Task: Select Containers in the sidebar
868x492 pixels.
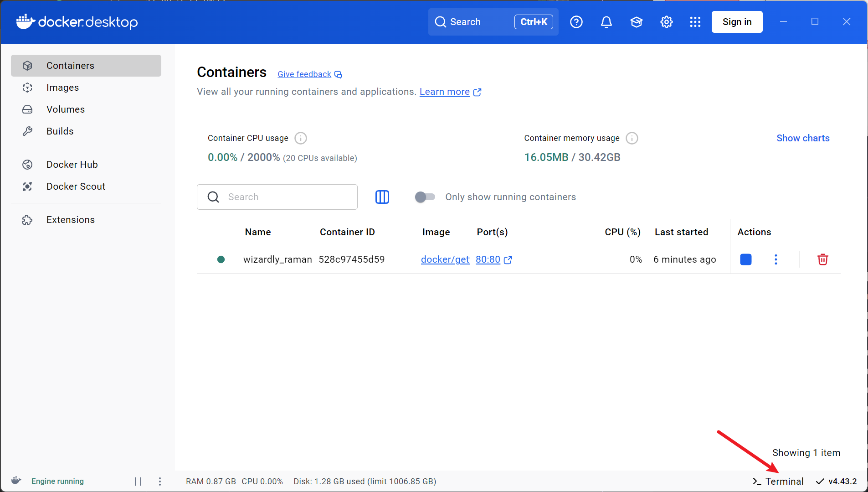Action: (70, 65)
